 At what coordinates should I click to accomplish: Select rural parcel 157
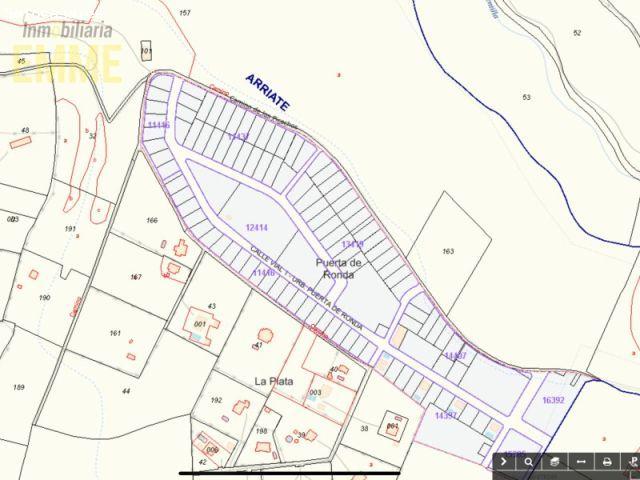[x=185, y=13]
